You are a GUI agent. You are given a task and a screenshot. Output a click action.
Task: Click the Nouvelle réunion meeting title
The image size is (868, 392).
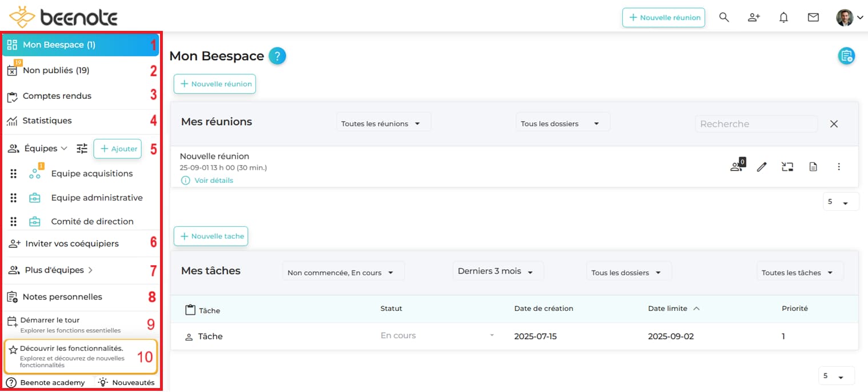[214, 156]
